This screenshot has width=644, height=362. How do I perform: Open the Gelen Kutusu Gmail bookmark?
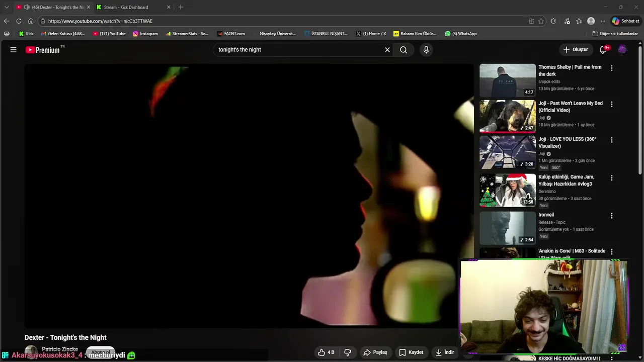63,34
